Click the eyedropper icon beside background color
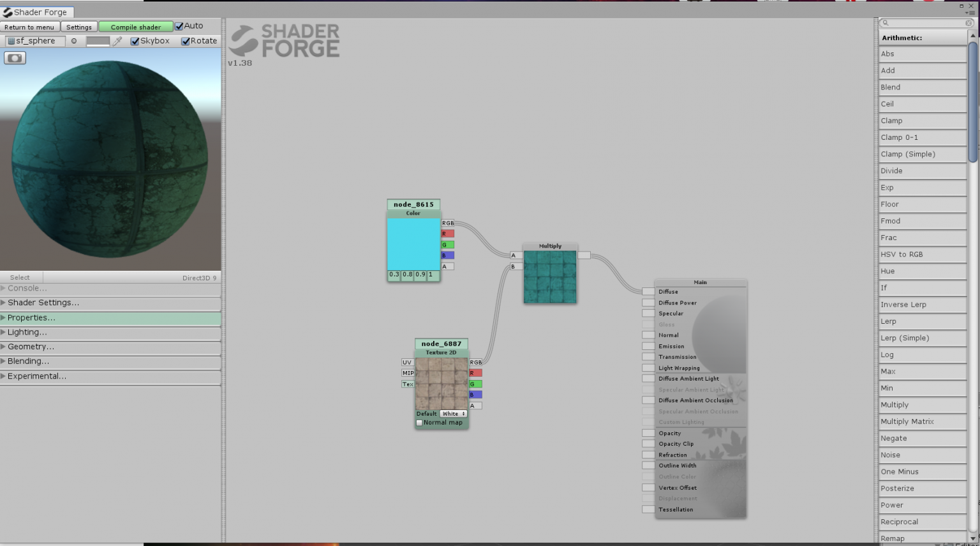Screen dimensions: 980x546 click(117, 41)
